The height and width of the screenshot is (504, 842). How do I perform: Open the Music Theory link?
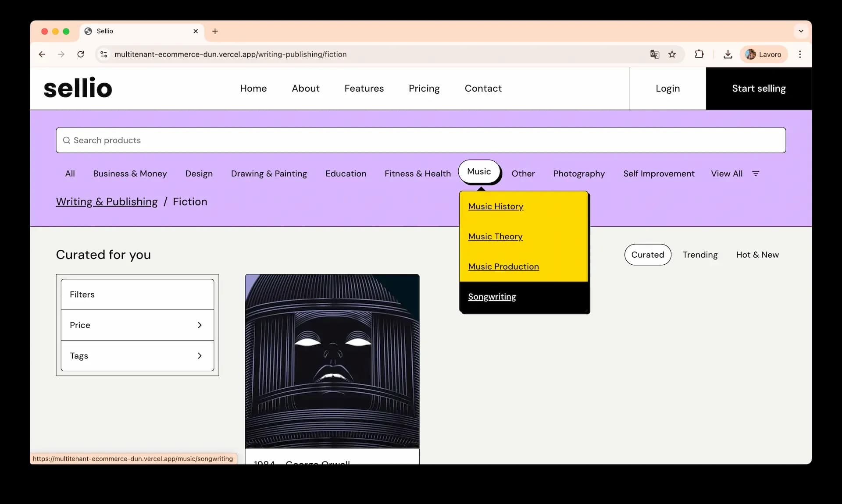click(495, 237)
